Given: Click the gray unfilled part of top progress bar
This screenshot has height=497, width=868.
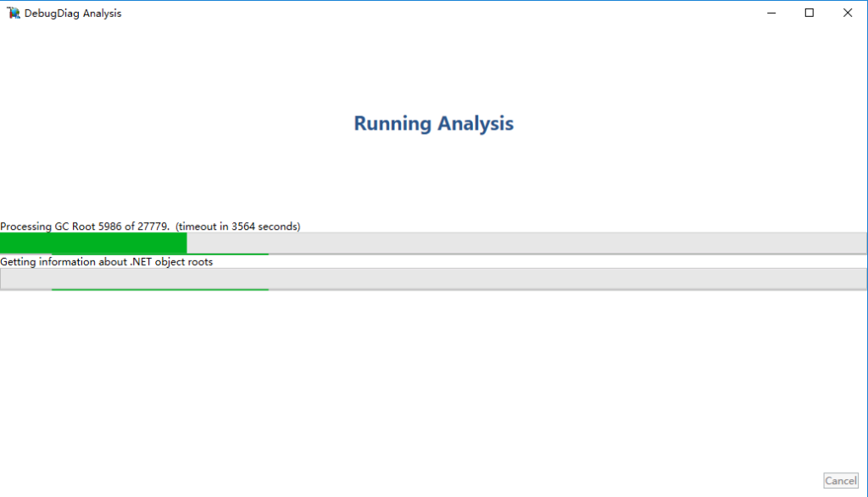Looking at the screenshot, I should click(x=526, y=243).
